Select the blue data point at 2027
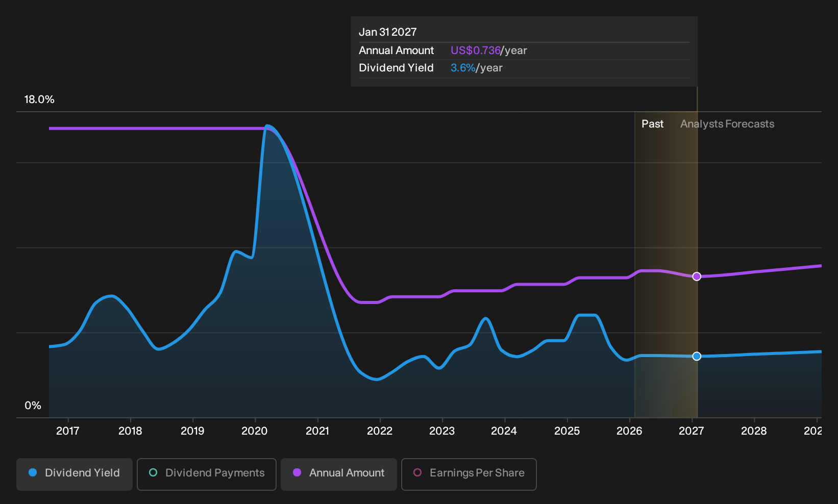The width and height of the screenshot is (838, 504). tap(697, 356)
